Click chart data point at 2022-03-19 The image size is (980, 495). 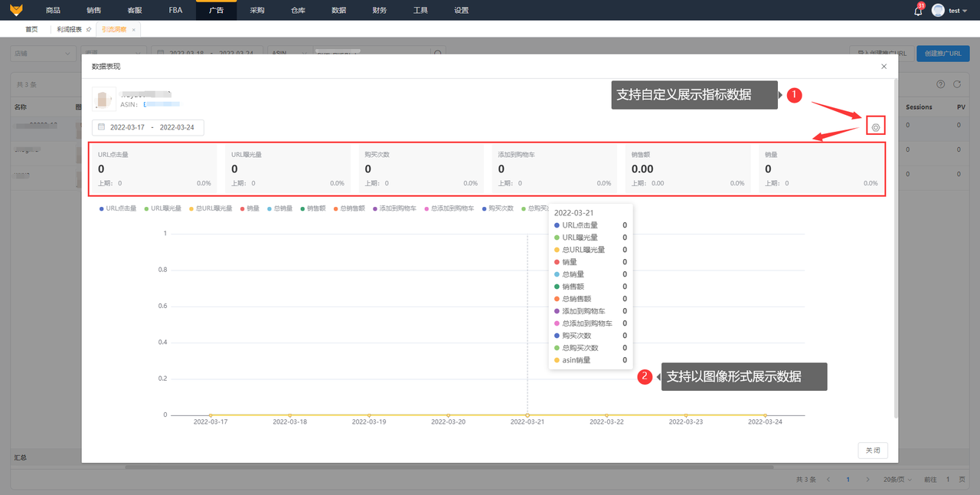tap(369, 415)
